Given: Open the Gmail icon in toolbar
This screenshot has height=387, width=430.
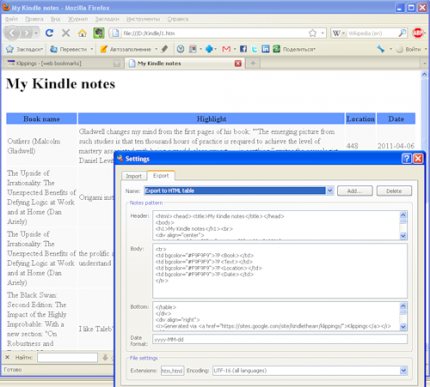Looking at the screenshot, I should tap(226, 49).
